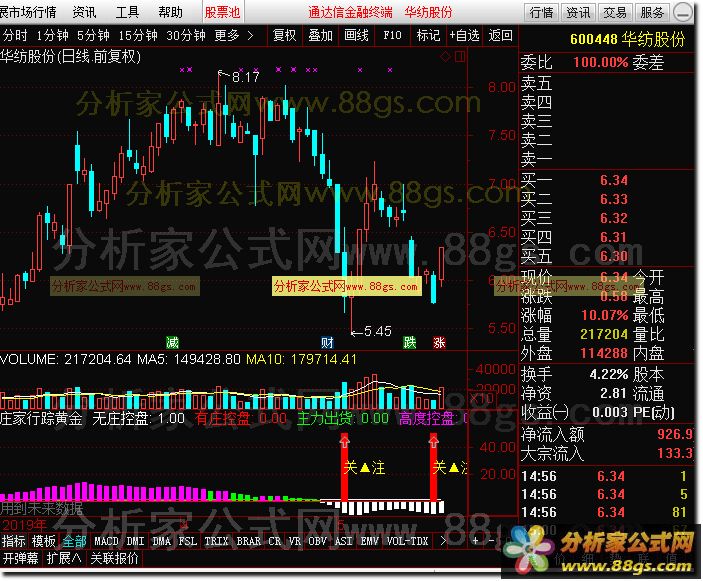The width and height of the screenshot is (703, 581).
Task: Minimize the window using round minus button
Action: click(683, 13)
